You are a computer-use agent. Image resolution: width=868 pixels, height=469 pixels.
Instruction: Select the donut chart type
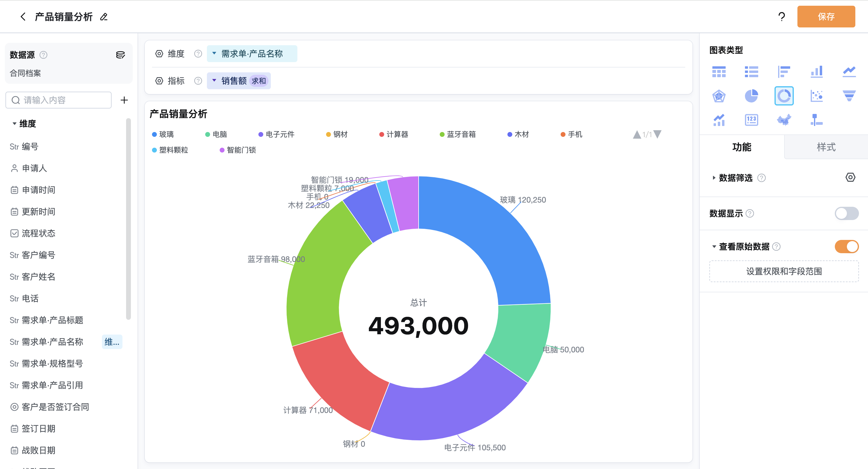point(784,96)
